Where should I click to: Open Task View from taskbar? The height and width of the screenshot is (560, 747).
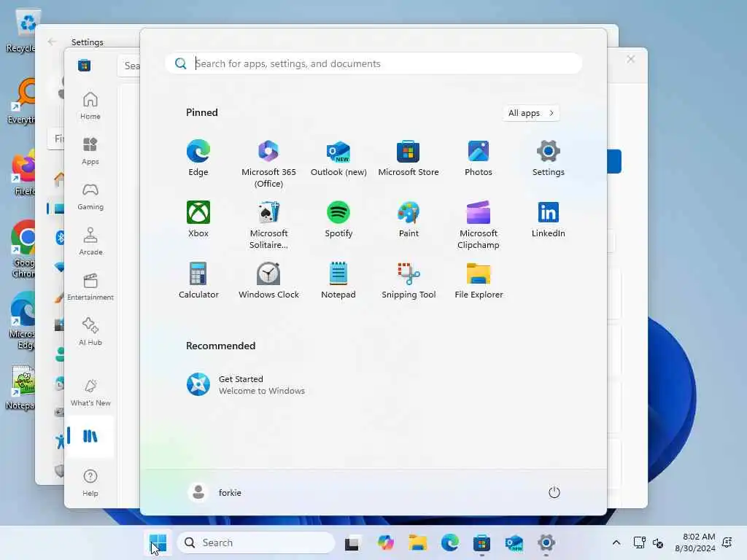click(352, 542)
